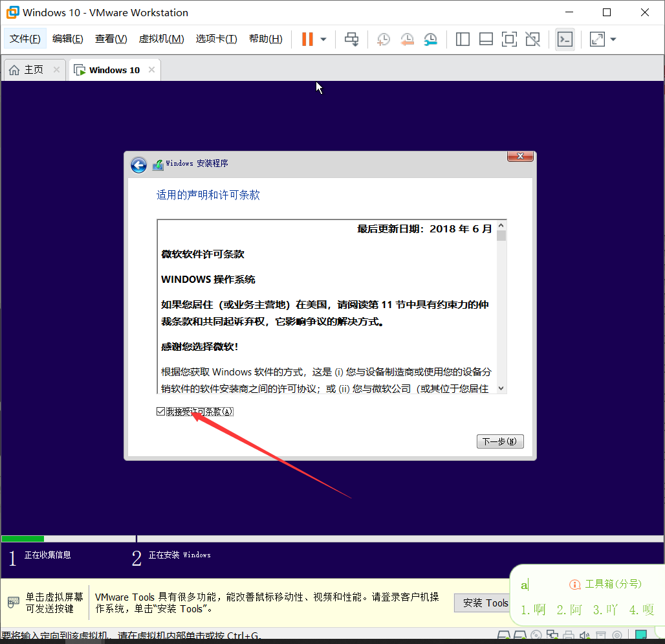Toggle the thumbnail bar view
Viewport: 665px width, 644px height.
[x=486, y=39]
